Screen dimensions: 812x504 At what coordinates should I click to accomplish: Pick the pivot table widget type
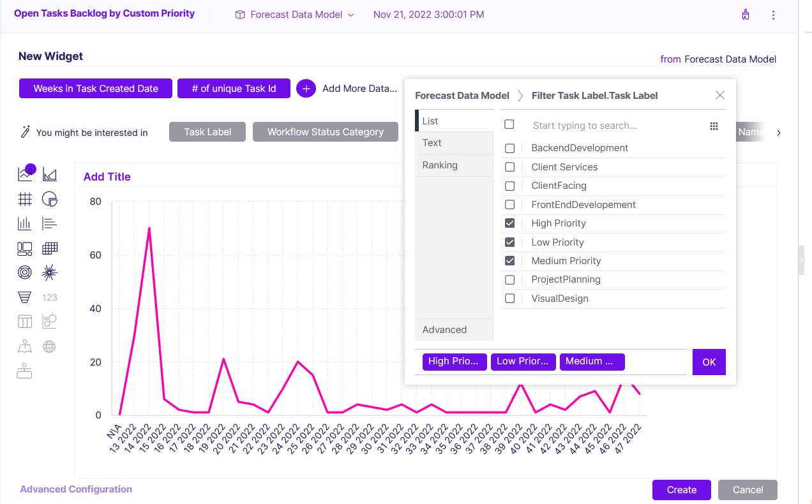(50, 248)
